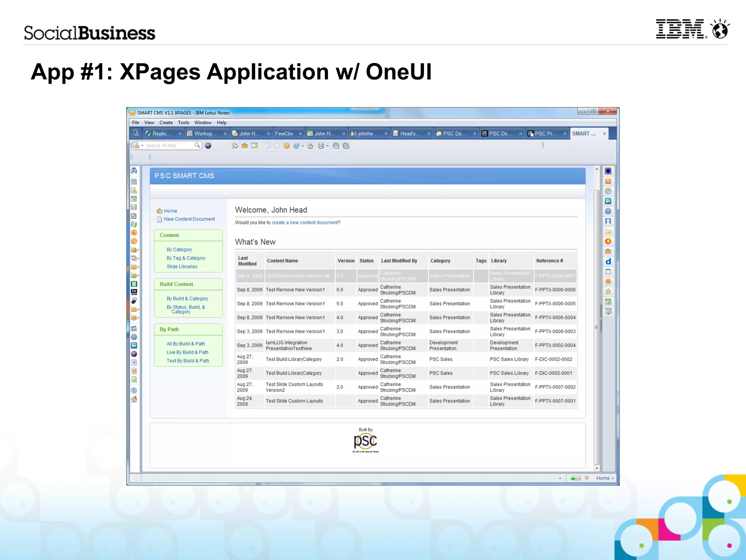746x560 pixels.
Task: Open the mail icon in left bookmark bar
Action: pos(134,190)
